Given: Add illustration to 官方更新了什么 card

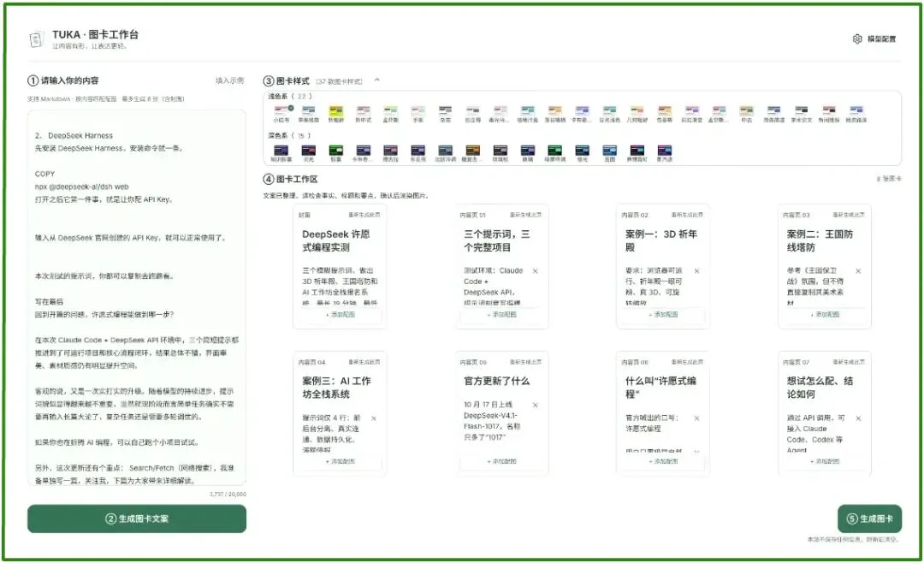Looking at the screenshot, I should coord(501,461).
